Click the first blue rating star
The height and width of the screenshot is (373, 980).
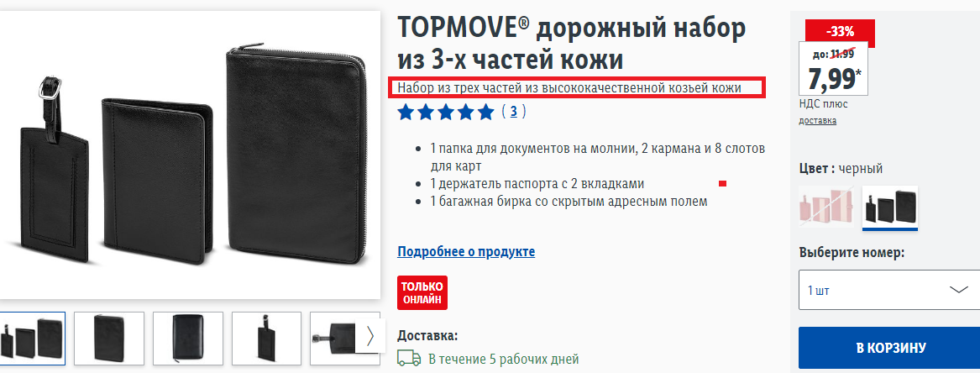coord(406,113)
